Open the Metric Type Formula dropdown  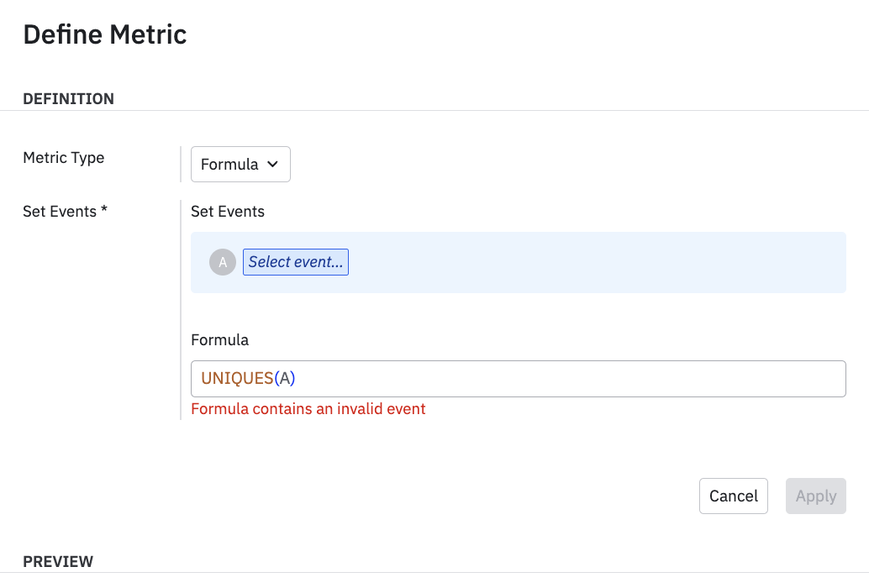coord(240,165)
